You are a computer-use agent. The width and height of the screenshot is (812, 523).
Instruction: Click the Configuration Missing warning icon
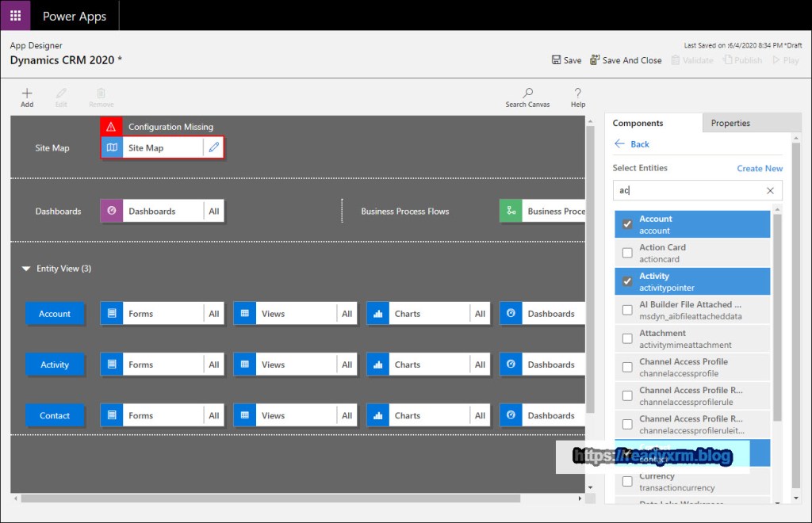point(111,127)
